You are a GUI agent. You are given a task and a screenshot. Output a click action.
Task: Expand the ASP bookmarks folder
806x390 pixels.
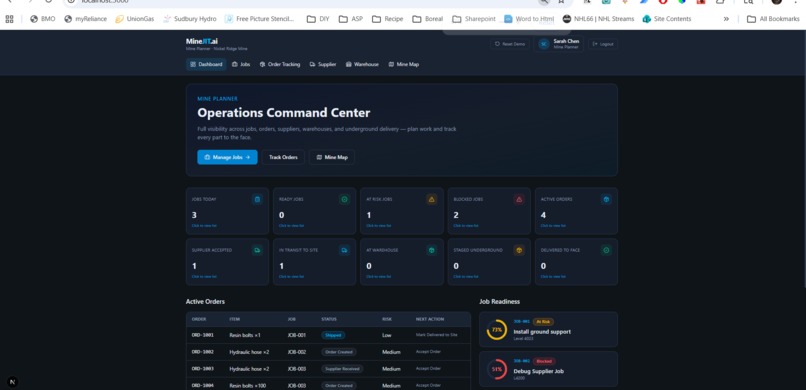coord(351,19)
